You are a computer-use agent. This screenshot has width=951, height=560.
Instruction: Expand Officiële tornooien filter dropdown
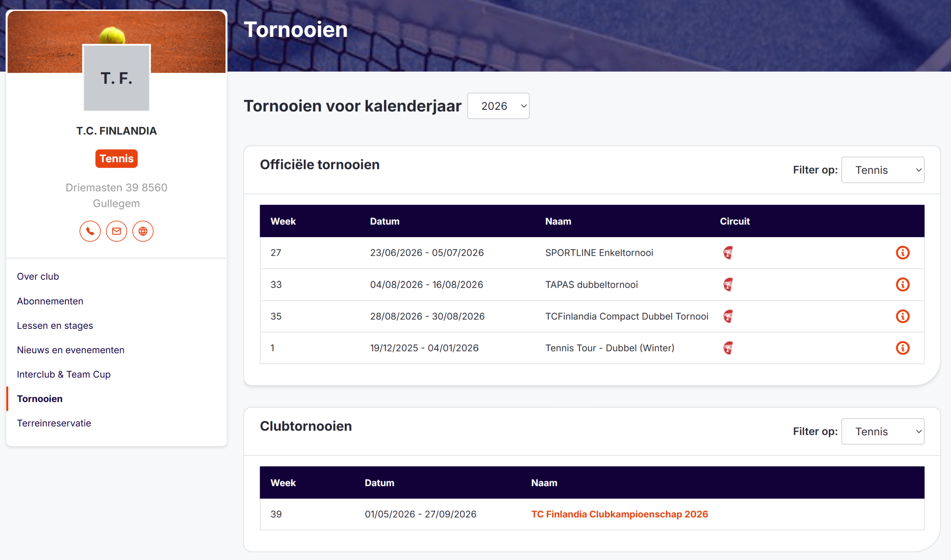click(882, 170)
